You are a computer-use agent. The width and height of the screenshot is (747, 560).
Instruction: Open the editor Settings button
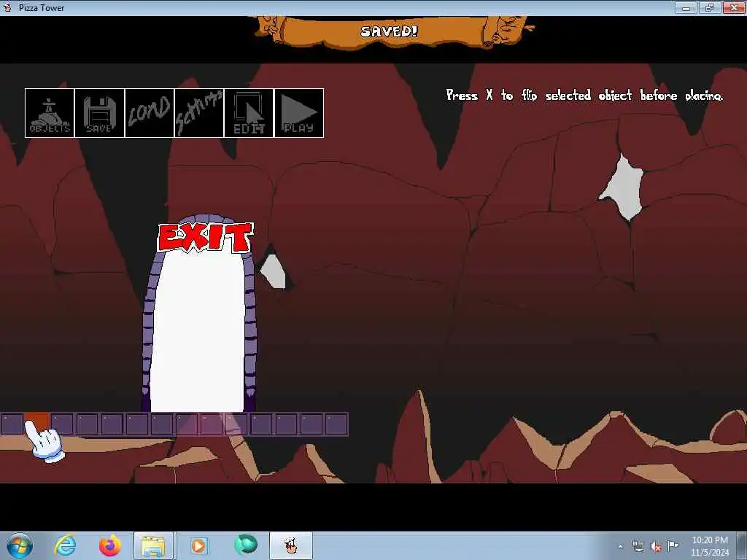tap(199, 113)
